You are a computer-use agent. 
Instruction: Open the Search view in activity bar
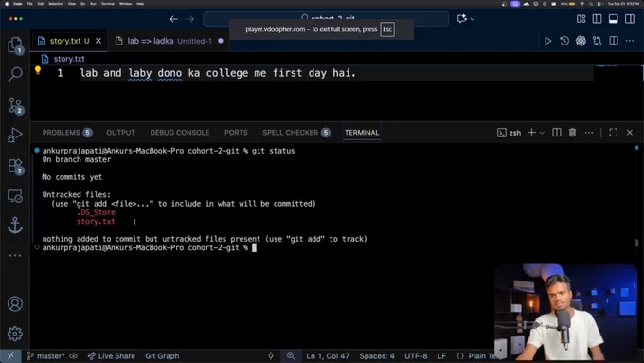click(15, 75)
